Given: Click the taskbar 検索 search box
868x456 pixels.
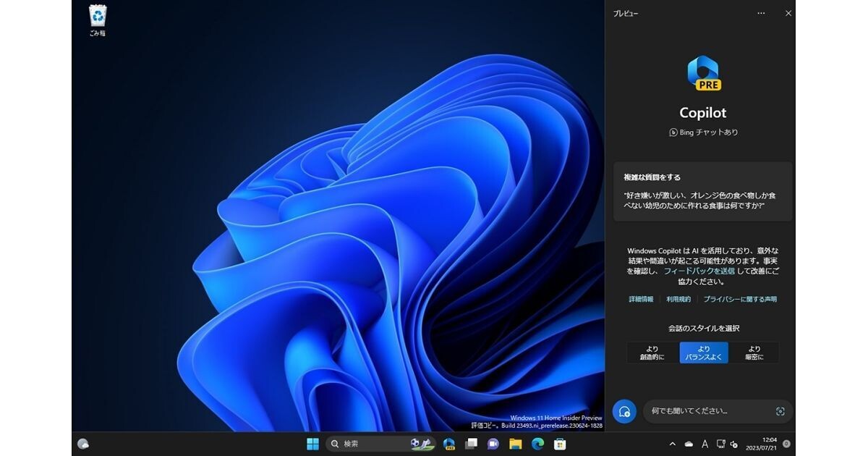Looking at the screenshot, I should (x=381, y=444).
